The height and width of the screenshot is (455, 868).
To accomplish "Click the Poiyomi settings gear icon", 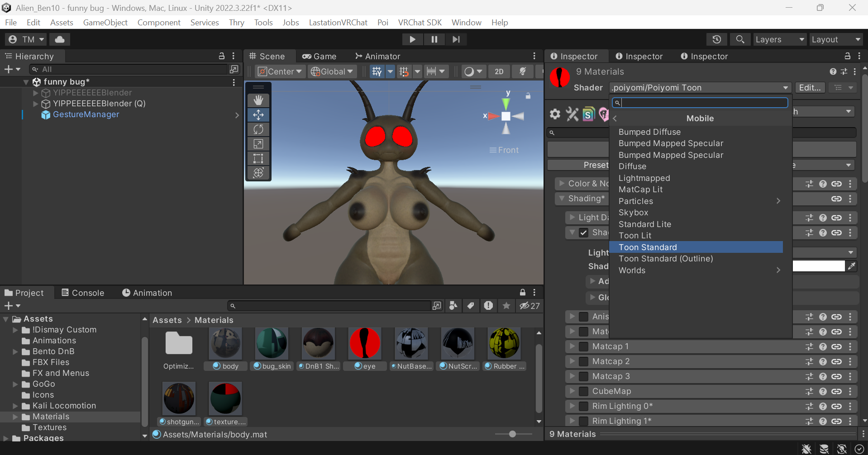I will point(555,114).
